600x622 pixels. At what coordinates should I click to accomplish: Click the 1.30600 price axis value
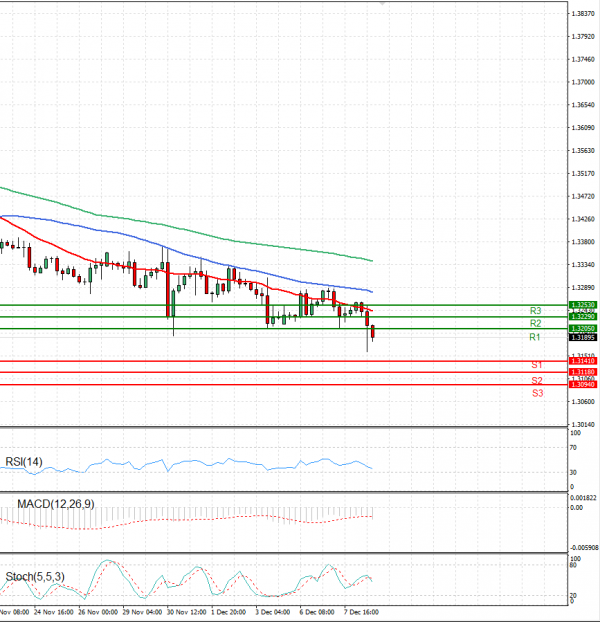pyautogui.click(x=583, y=402)
